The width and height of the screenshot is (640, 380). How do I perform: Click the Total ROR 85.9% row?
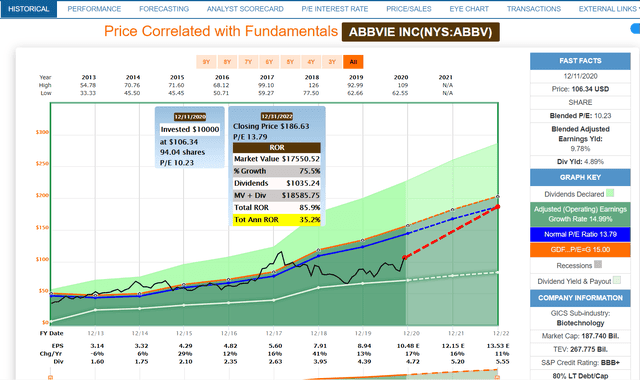tap(277, 208)
